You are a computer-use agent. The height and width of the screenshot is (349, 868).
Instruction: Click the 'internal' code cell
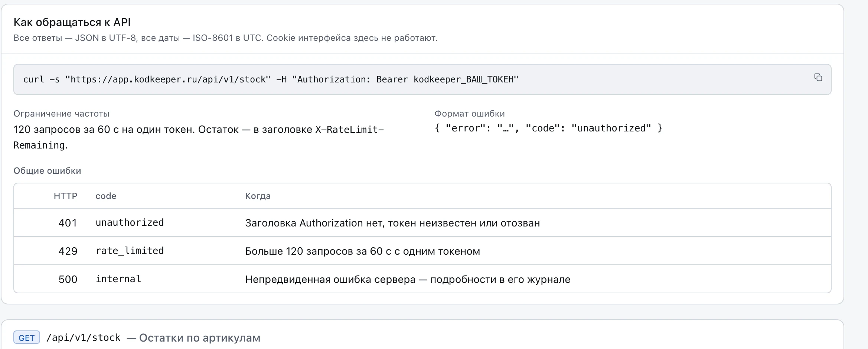(x=118, y=279)
